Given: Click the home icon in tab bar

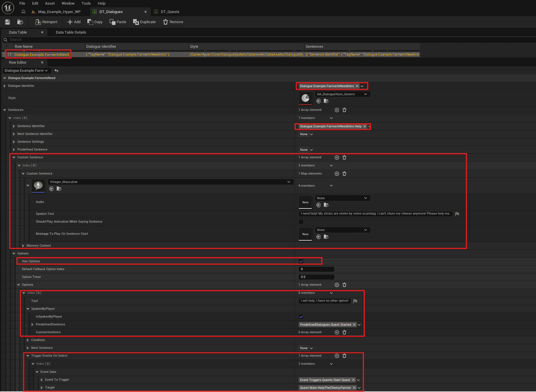Looking at the screenshot, I should pyautogui.click(x=23, y=12).
